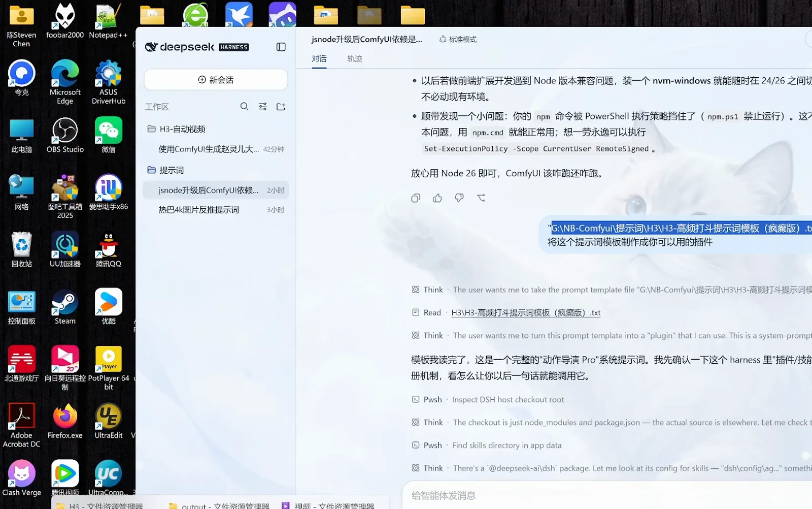This screenshot has height=509, width=812.
Task: Open the Microsoft Edge desktop icon
Action: [x=65, y=82]
